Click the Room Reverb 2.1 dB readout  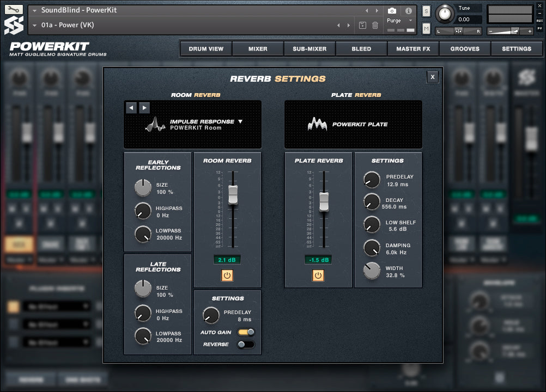click(227, 260)
